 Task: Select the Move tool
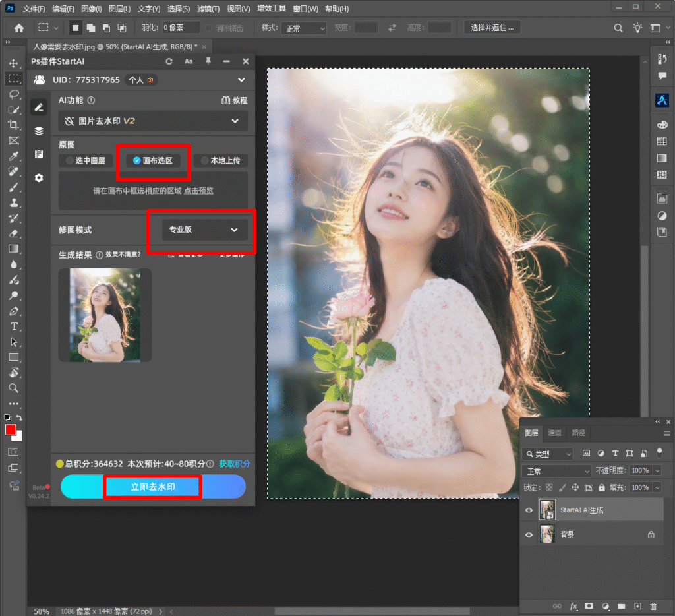(x=13, y=63)
